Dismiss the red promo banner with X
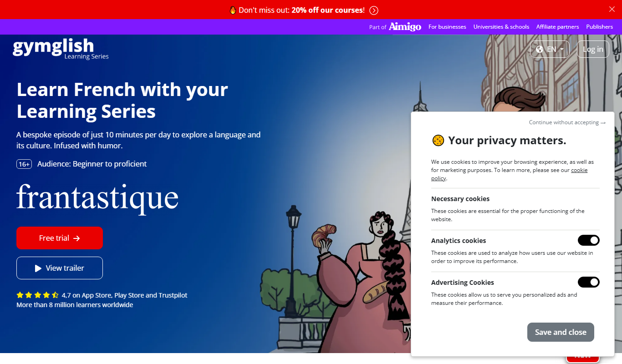The height and width of the screenshot is (364, 622). point(612,9)
